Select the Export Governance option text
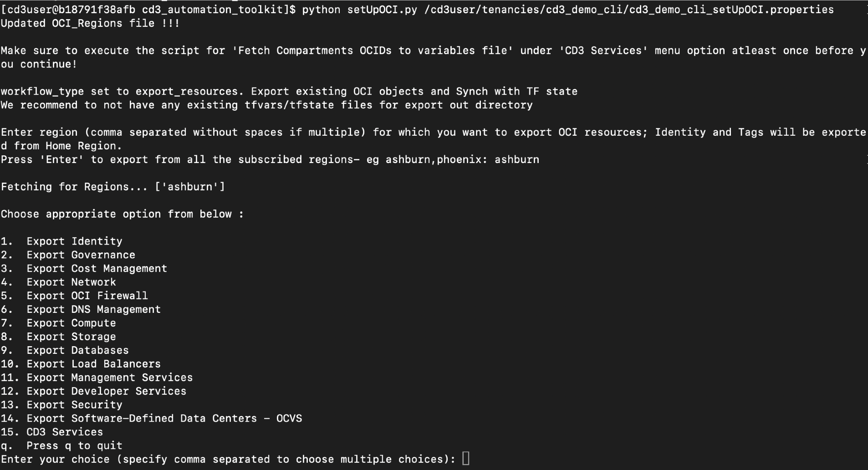 click(x=68, y=255)
